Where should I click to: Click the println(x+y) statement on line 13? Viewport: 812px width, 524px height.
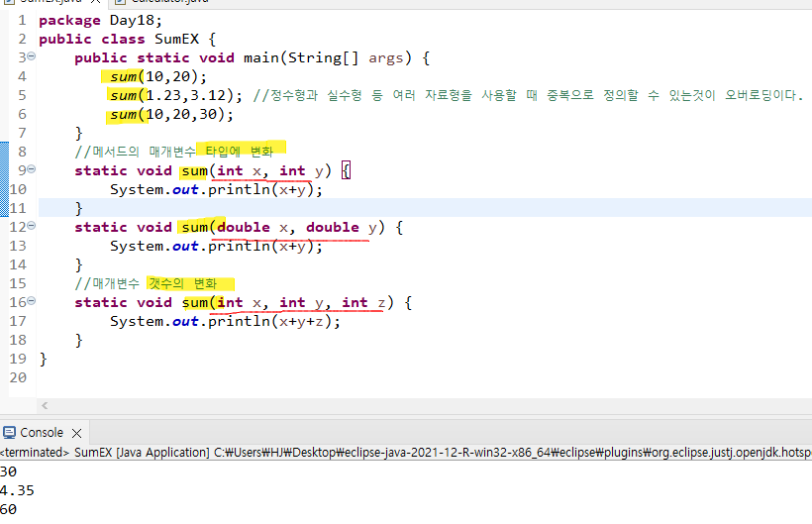click(x=216, y=246)
